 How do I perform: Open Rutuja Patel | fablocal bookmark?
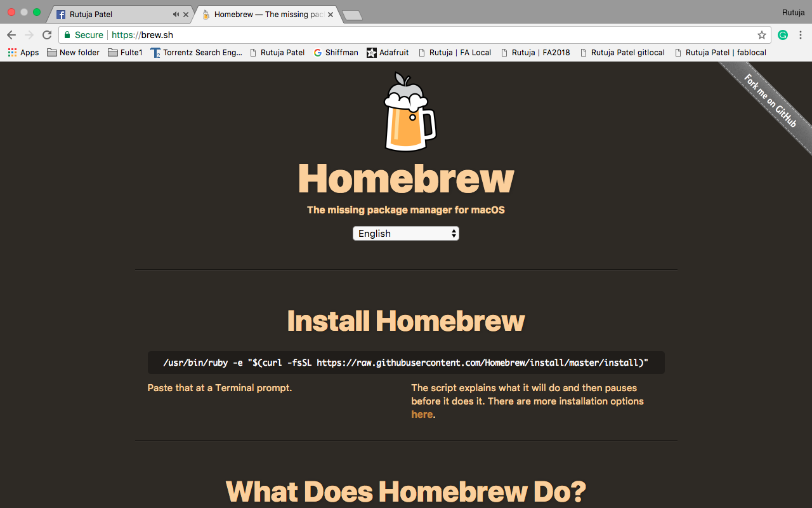click(721, 53)
